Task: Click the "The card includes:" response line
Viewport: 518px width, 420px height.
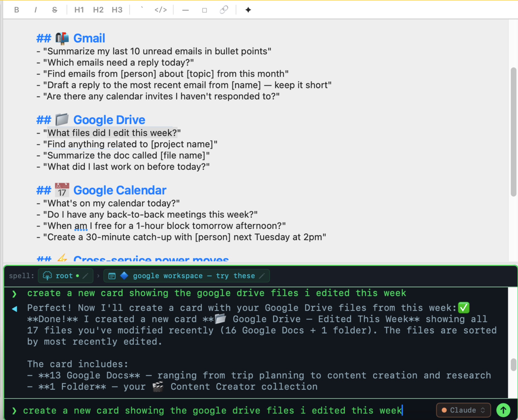Action: click(78, 364)
